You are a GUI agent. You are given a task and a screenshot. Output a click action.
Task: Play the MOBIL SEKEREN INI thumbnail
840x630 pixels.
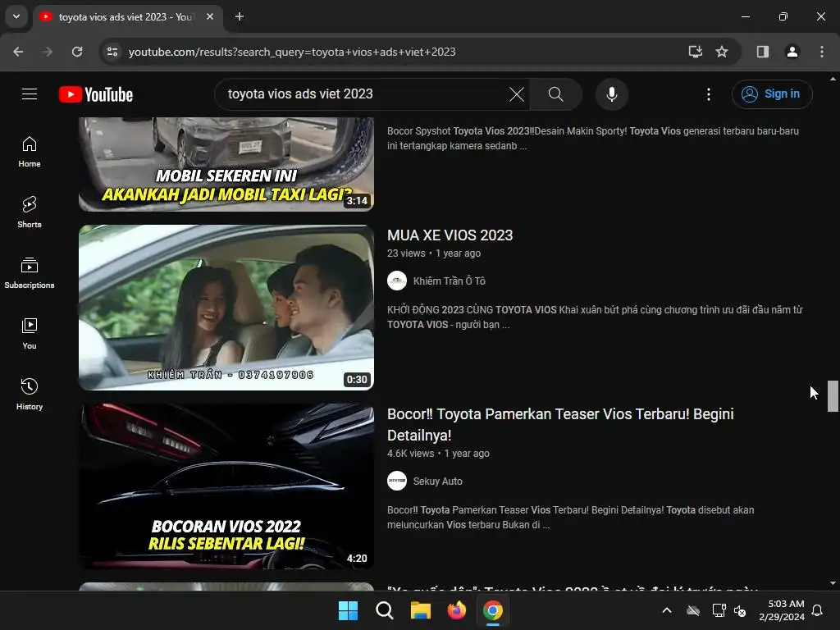pos(226,164)
